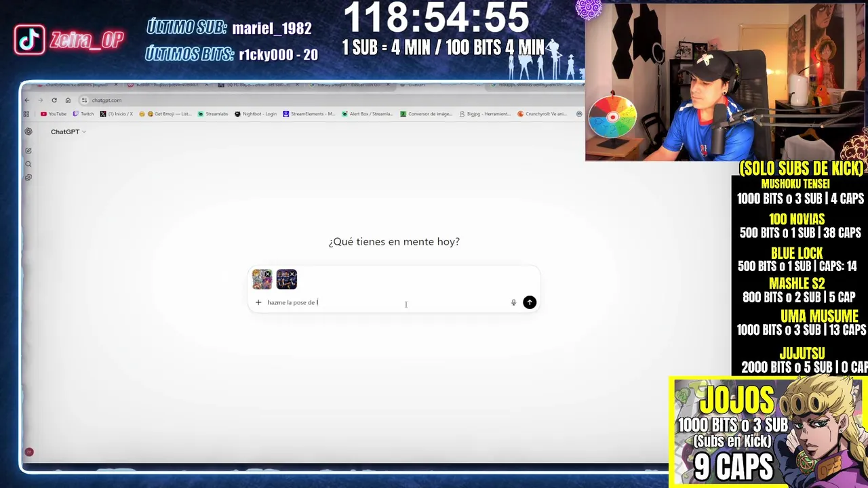Click the "MUSHOKU TENSEI" overlay title

[x=795, y=184]
